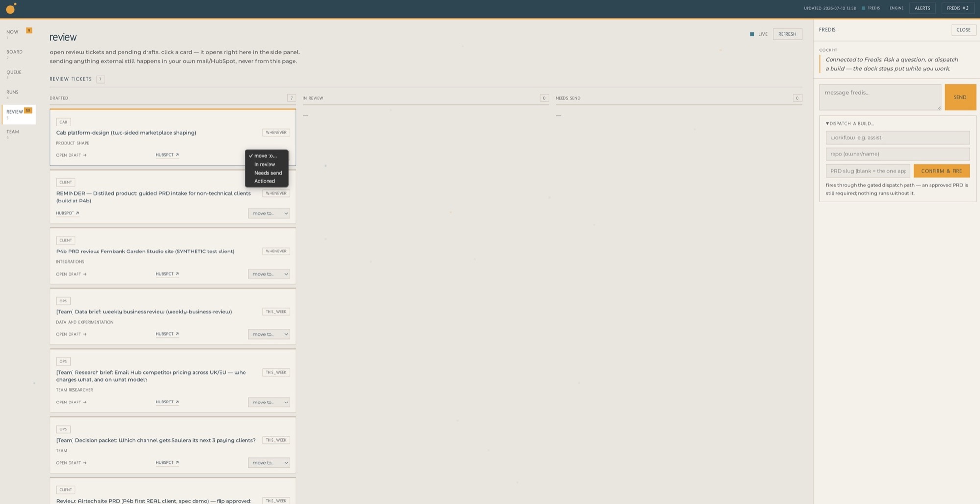980x504 pixels.
Task: Go to the QUEUE section
Action: 14,72
